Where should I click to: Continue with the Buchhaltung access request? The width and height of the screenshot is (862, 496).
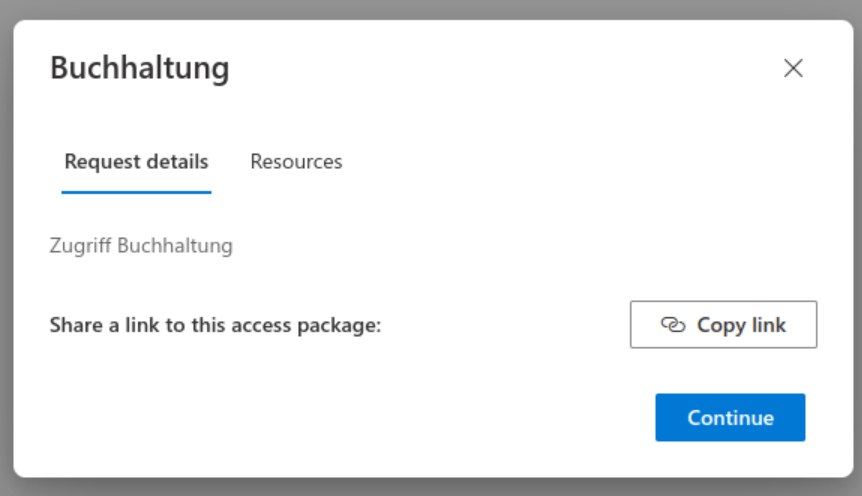(730, 417)
